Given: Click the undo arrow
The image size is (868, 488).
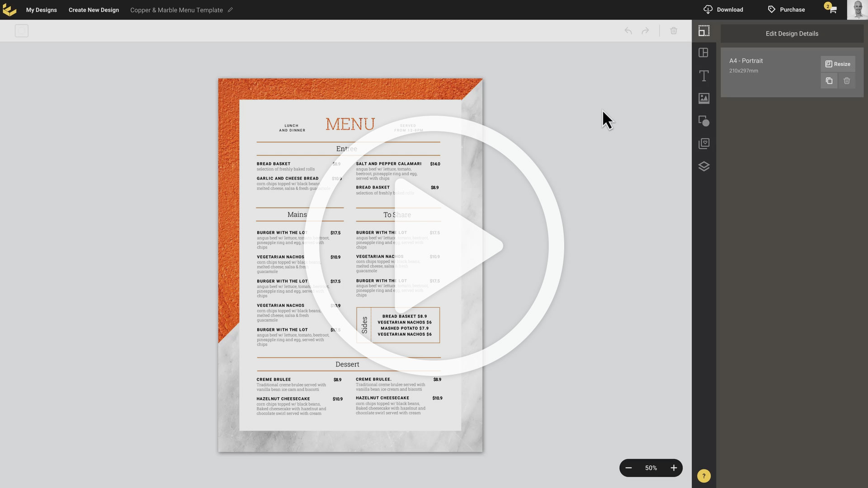Looking at the screenshot, I should click(628, 31).
